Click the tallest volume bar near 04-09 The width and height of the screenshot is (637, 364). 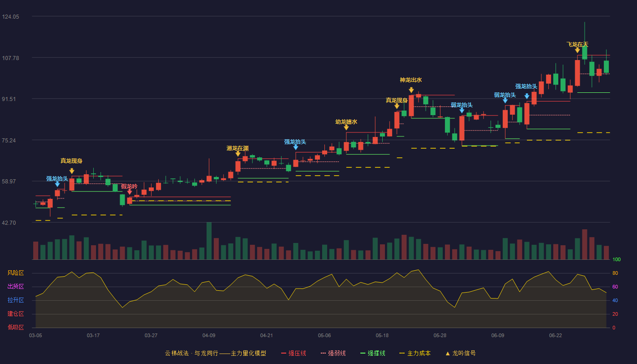tap(209, 241)
